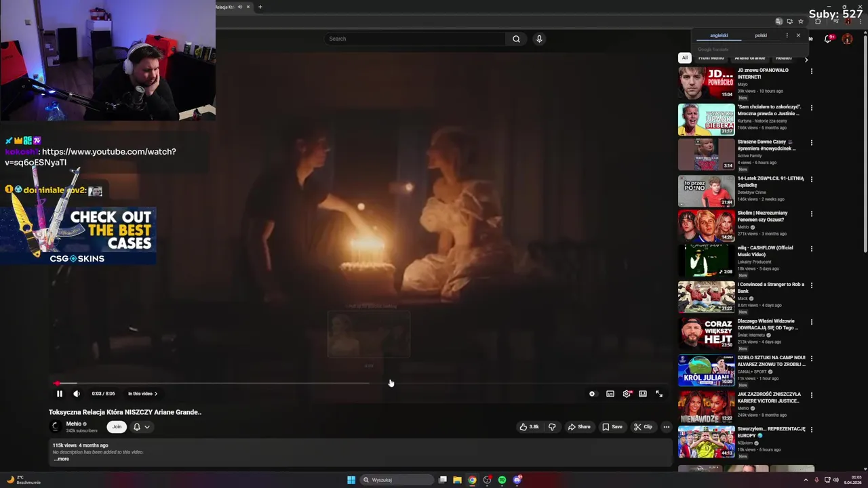Screen dimensions: 868x488
Task: Select 'angielski' in the translate popup
Action: (x=719, y=35)
